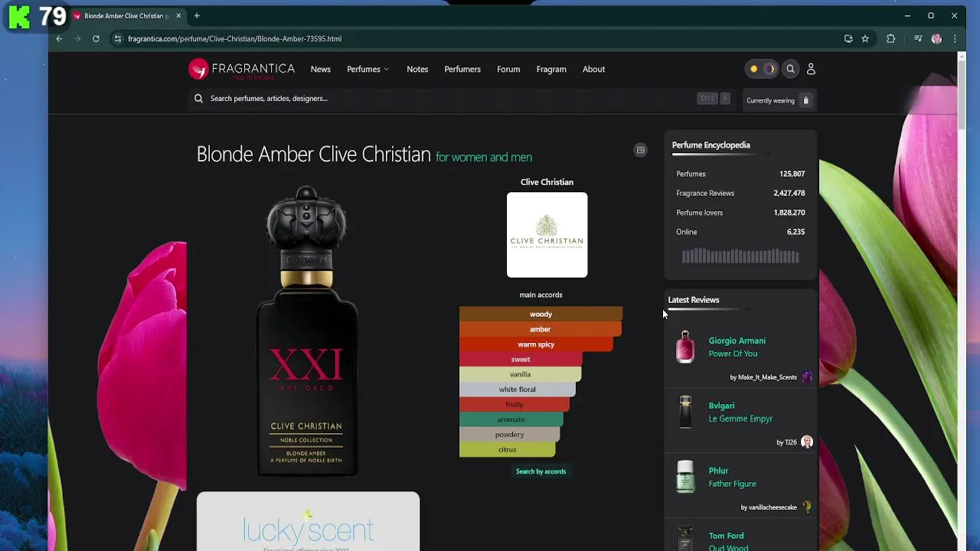Select the warm spicy accord bar

536,344
